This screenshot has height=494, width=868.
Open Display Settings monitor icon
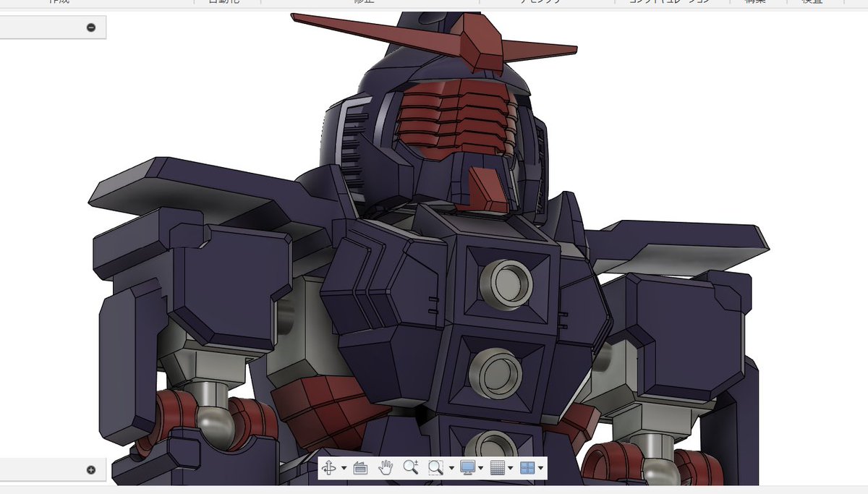pyautogui.click(x=468, y=468)
